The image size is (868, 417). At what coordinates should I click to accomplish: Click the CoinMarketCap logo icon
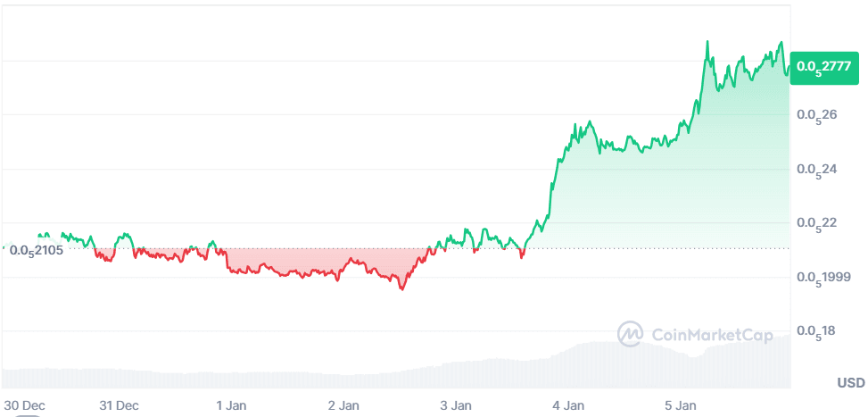631,335
